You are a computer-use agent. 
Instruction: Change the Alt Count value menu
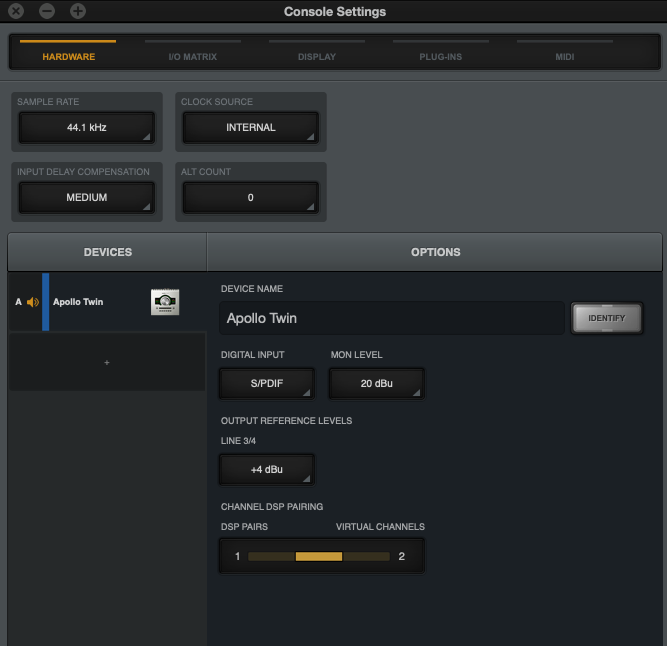click(x=250, y=198)
